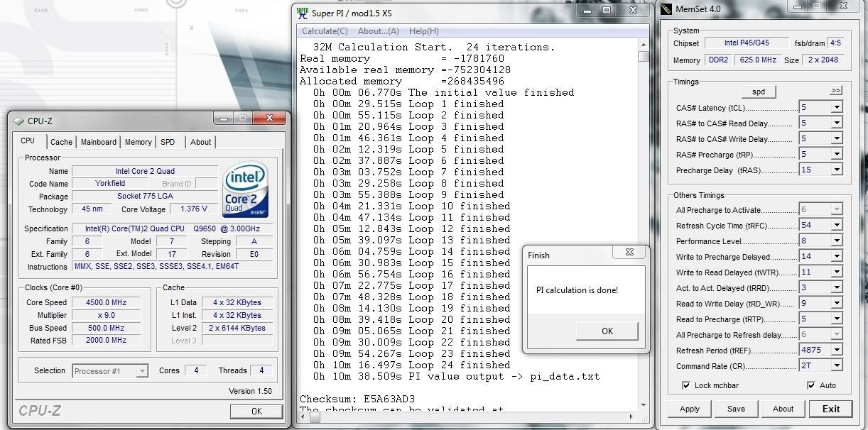Open CAS# Latency (tCL) dropdown

(x=837, y=108)
